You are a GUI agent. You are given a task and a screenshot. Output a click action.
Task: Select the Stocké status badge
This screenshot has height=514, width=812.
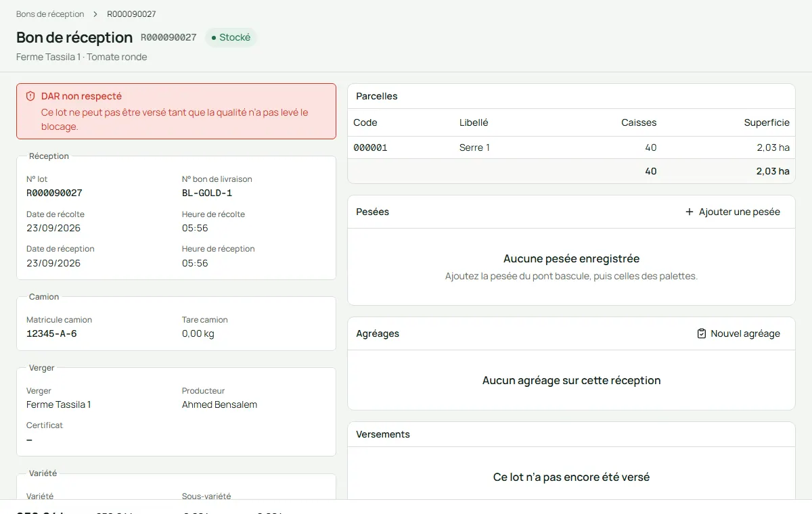click(231, 38)
